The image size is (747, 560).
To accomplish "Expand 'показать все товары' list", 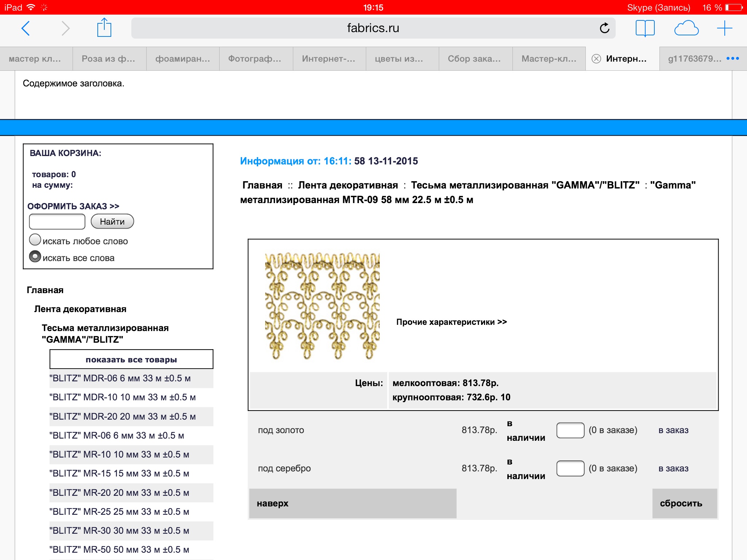I will (131, 359).
